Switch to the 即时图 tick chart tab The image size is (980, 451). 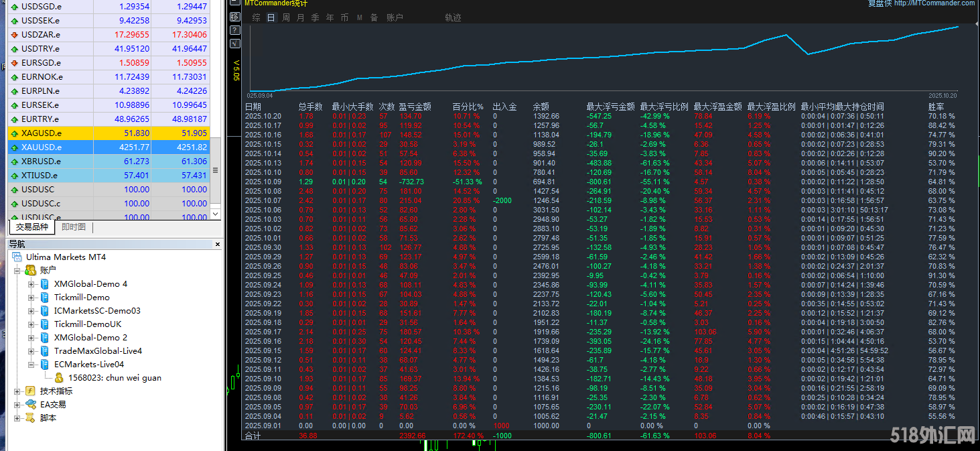74,227
